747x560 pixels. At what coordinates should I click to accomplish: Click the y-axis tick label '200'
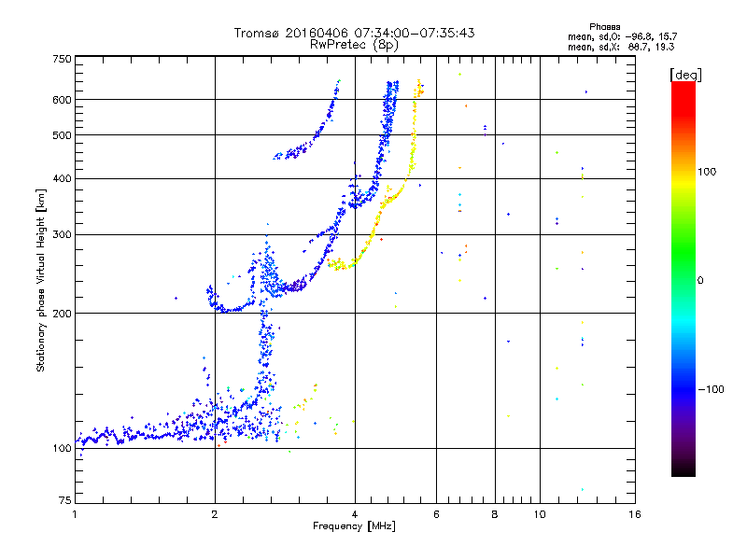[62, 314]
